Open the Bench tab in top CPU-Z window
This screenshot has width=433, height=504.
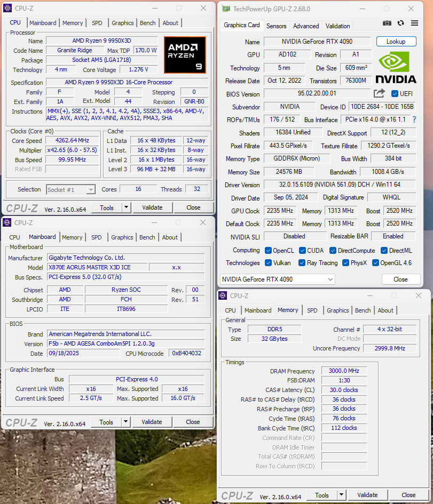[148, 23]
